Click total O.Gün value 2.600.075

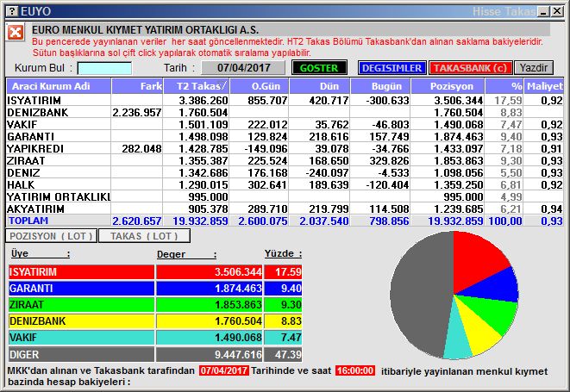[x=263, y=221]
